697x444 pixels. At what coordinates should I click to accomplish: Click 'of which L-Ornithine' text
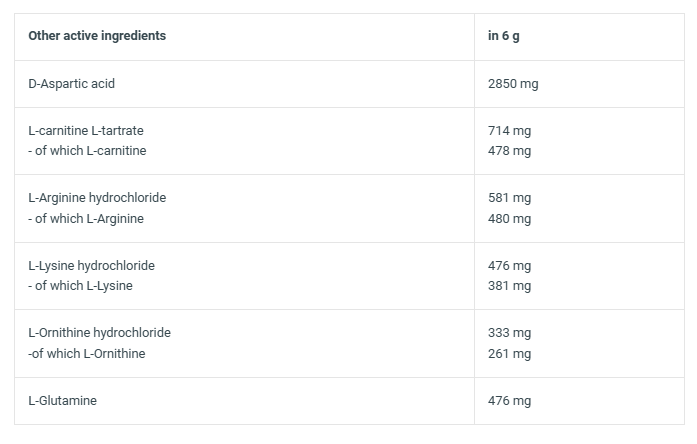point(87,354)
